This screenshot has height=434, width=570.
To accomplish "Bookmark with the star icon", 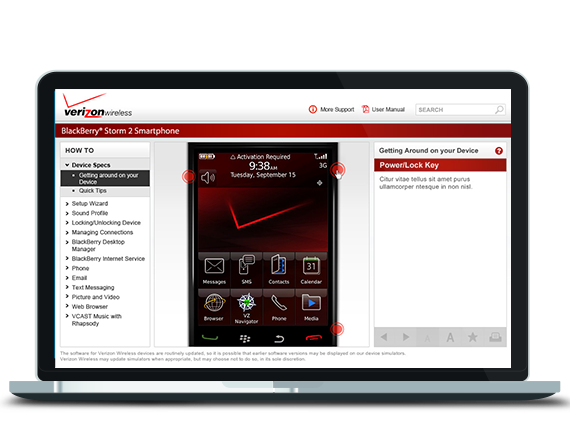I will point(473,337).
